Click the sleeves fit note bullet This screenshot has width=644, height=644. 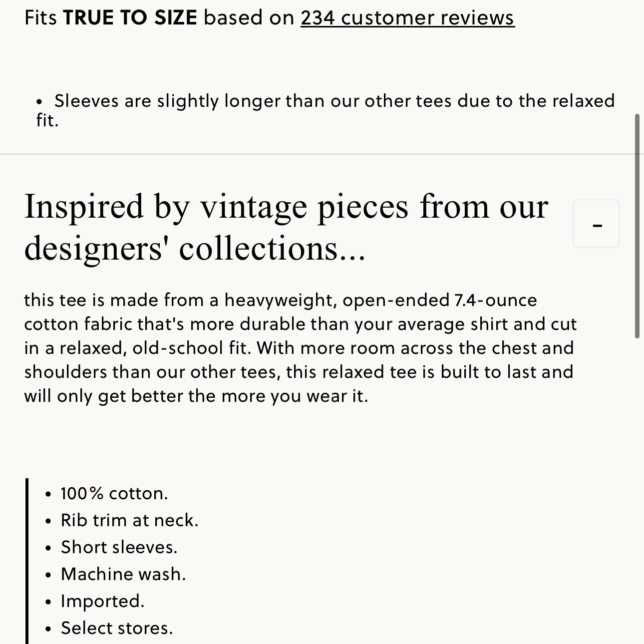coord(325,110)
